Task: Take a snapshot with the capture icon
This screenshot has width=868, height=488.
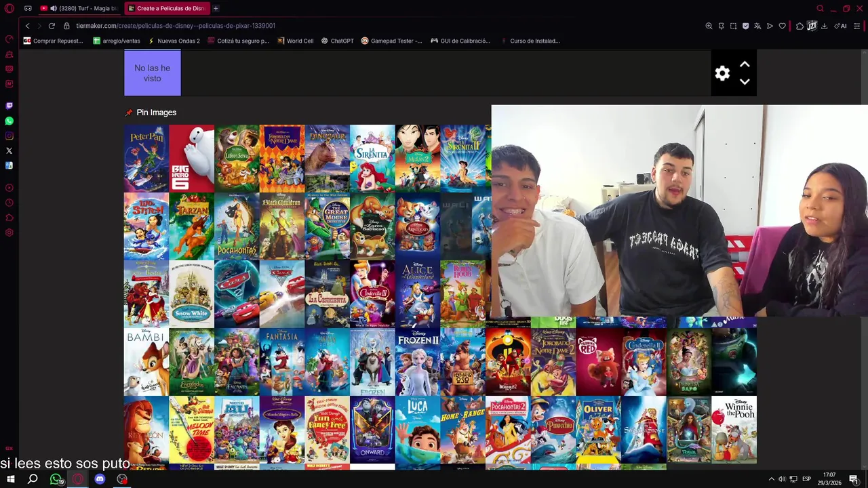Action: (x=733, y=26)
